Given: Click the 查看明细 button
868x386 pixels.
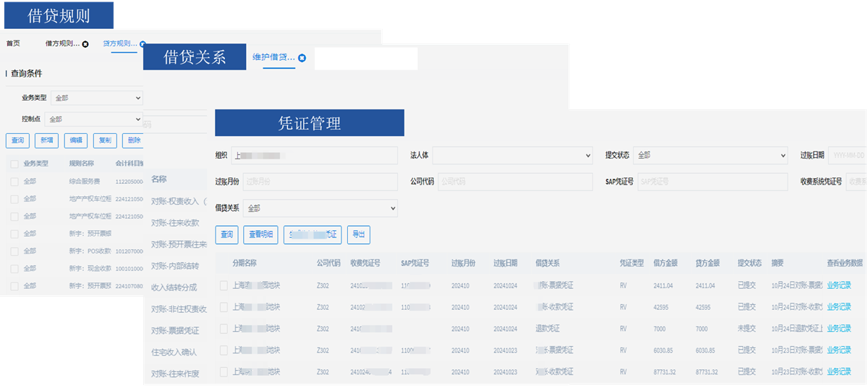Looking at the screenshot, I should pos(260,234).
